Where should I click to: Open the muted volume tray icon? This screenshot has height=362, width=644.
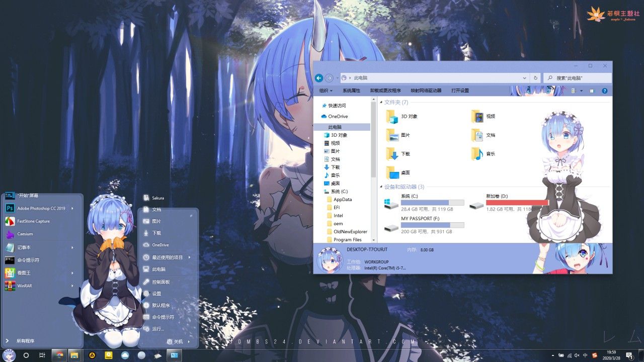tap(577, 355)
